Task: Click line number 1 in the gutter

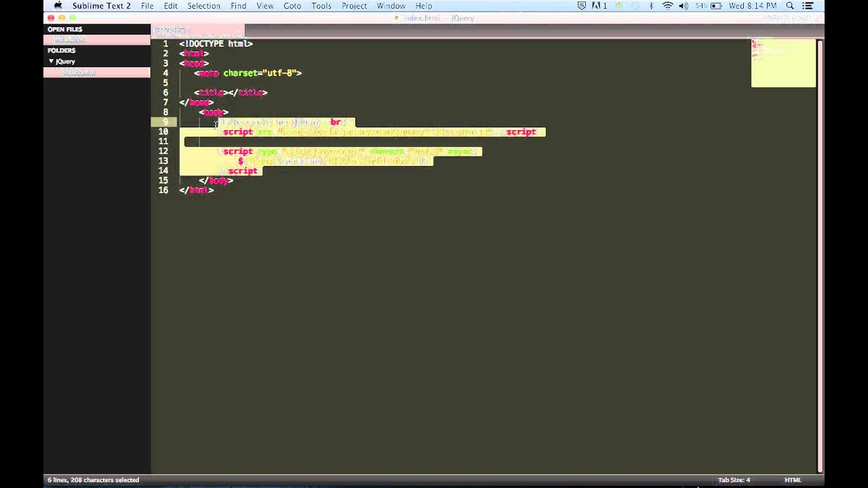Action: (x=165, y=43)
